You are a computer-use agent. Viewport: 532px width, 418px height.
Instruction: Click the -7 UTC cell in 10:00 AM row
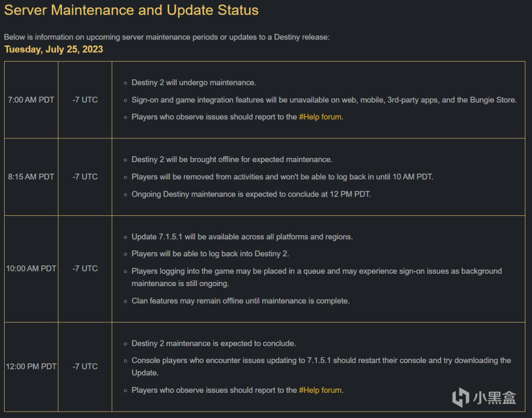pos(85,269)
